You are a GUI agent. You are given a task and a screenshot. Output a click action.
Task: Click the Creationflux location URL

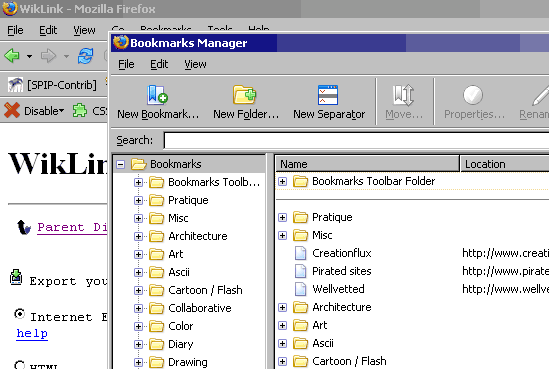[x=505, y=253]
